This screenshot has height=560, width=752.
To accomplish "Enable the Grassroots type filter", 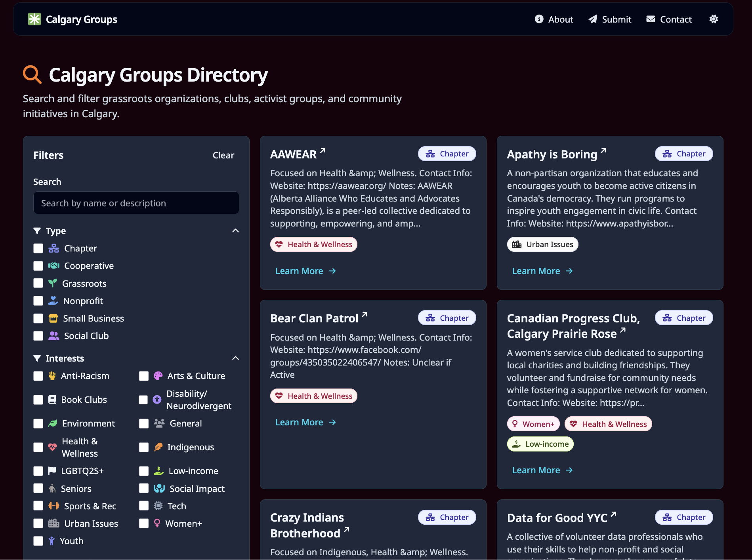I will click(x=38, y=283).
